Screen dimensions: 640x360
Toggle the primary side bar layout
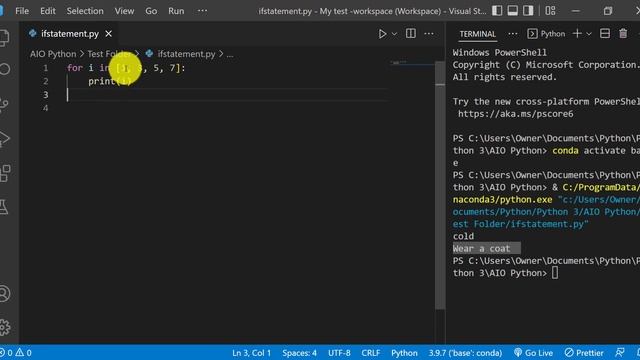tap(497, 11)
